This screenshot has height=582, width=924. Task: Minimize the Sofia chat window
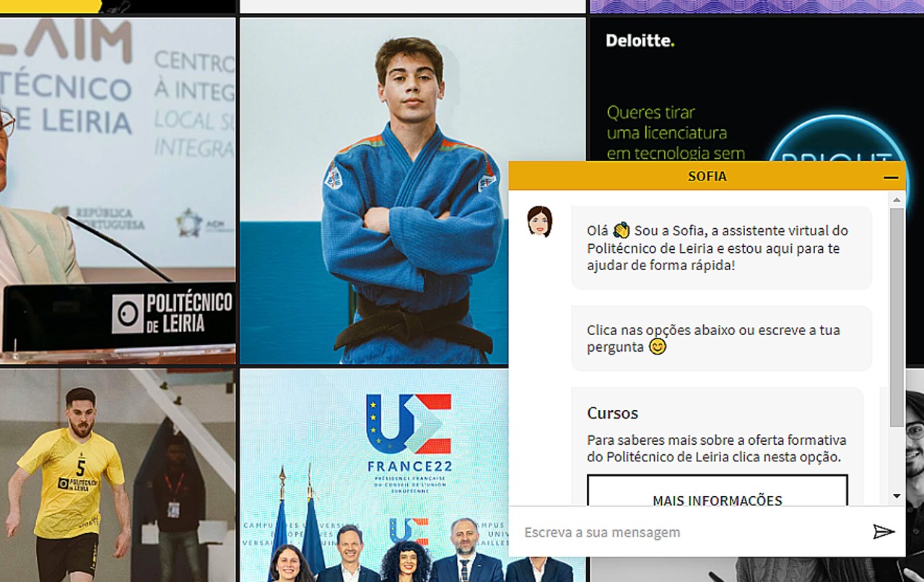[x=891, y=177]
